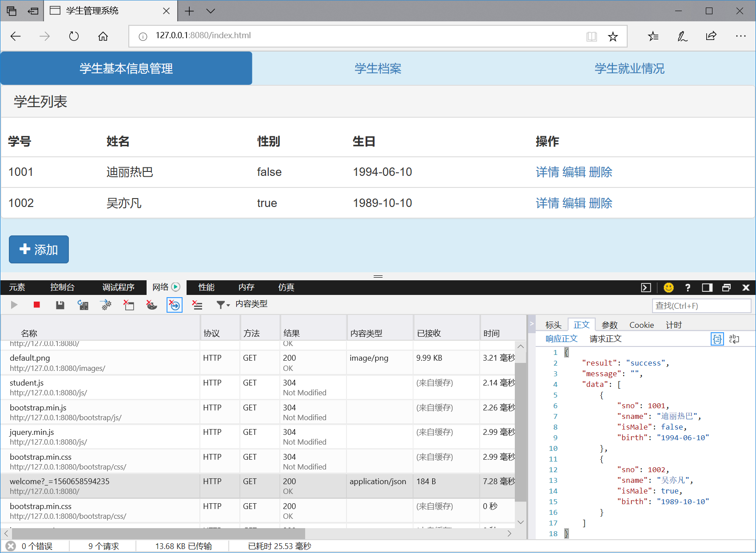
Task: Open the content type filter dropdown
Action: point(223,305)
